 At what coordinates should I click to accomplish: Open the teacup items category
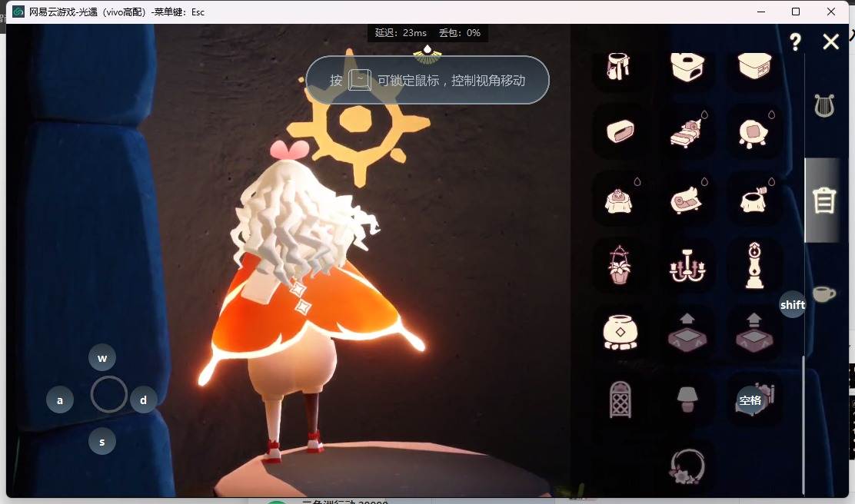point(823,293)
